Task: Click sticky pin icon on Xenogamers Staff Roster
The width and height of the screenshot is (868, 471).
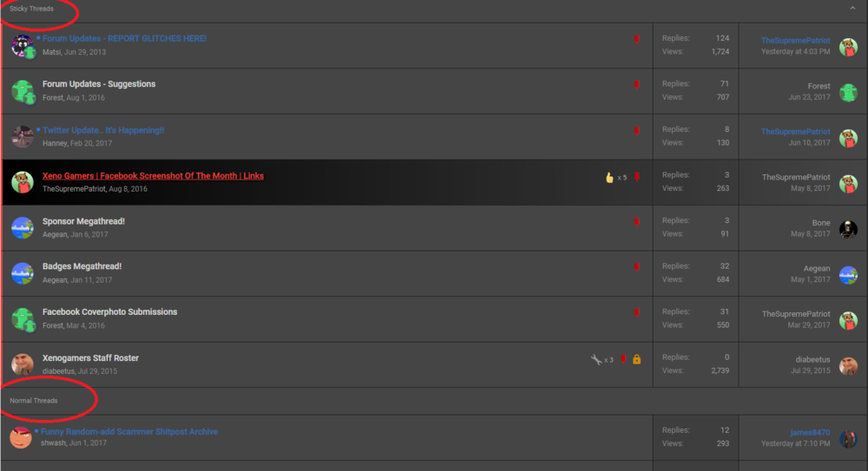Action: coord(623,359)
